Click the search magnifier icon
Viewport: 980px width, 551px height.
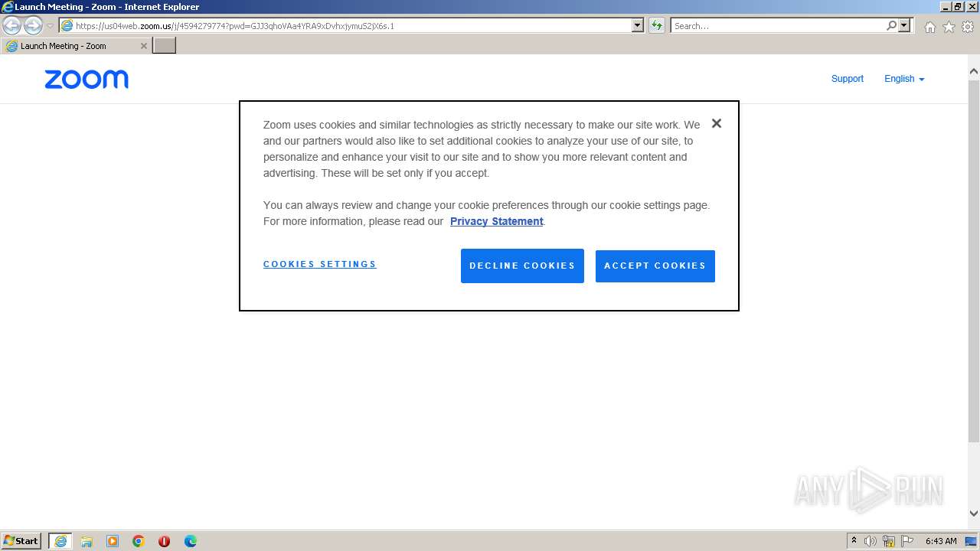pos(891,26)
